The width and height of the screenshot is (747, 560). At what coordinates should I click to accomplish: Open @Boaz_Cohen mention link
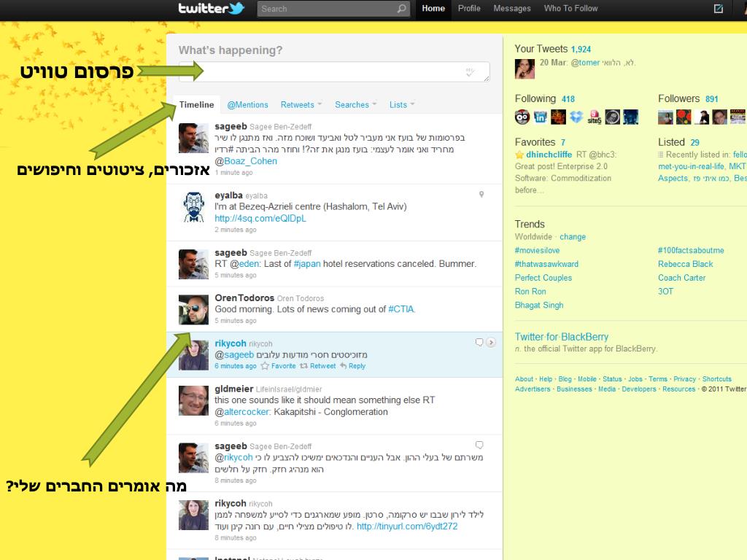pyautogui.click(x=246, y=161)
